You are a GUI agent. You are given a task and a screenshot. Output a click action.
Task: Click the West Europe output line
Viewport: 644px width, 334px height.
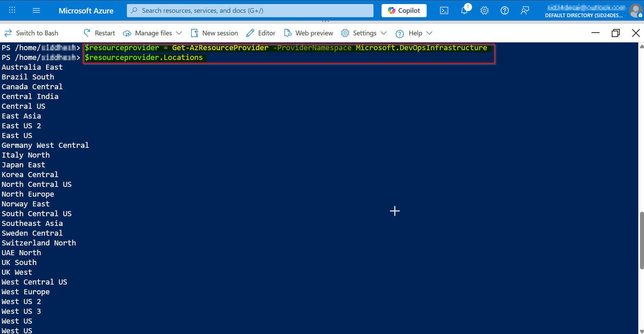coord(26,292)
